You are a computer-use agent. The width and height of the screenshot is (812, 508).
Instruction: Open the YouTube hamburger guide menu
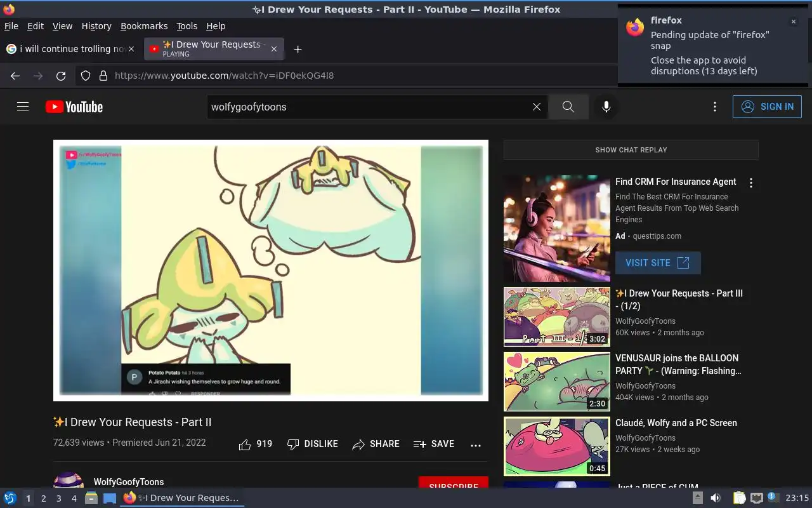(23, 107)
